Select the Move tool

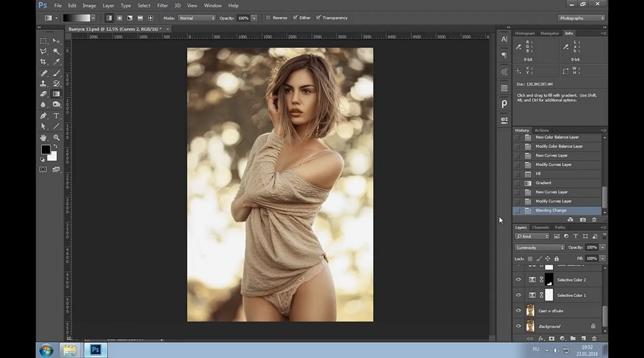coord(56,41)
